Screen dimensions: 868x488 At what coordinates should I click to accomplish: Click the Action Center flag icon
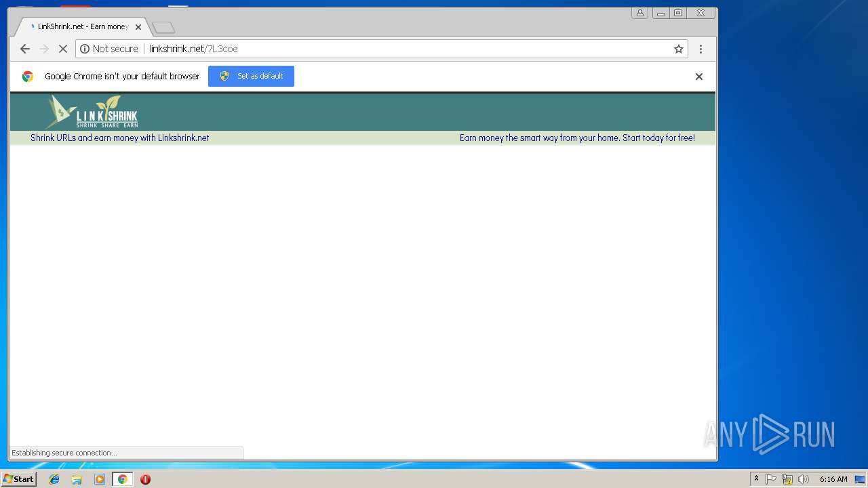(x=771, y=479)
